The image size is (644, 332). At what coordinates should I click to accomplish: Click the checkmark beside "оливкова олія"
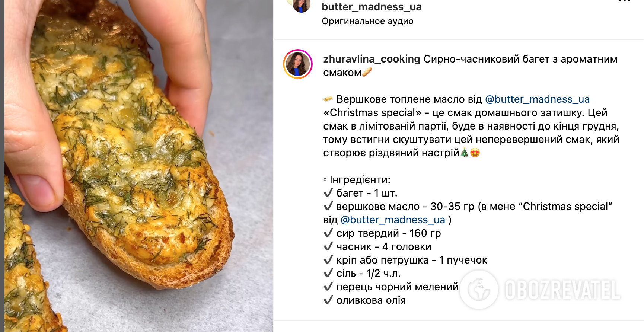pyautogui.click(x=328, y=300)
